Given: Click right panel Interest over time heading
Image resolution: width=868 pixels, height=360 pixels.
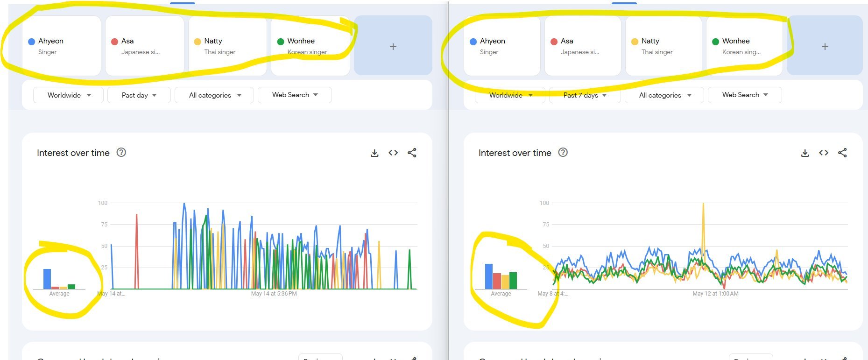Looking at the screenshot, I should pos(515,153).
